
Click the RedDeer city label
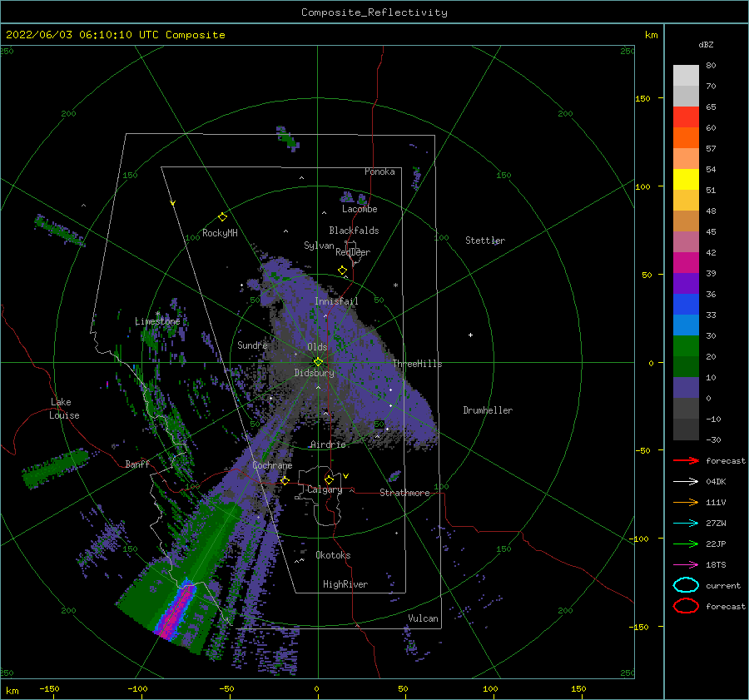click(353, 252)
